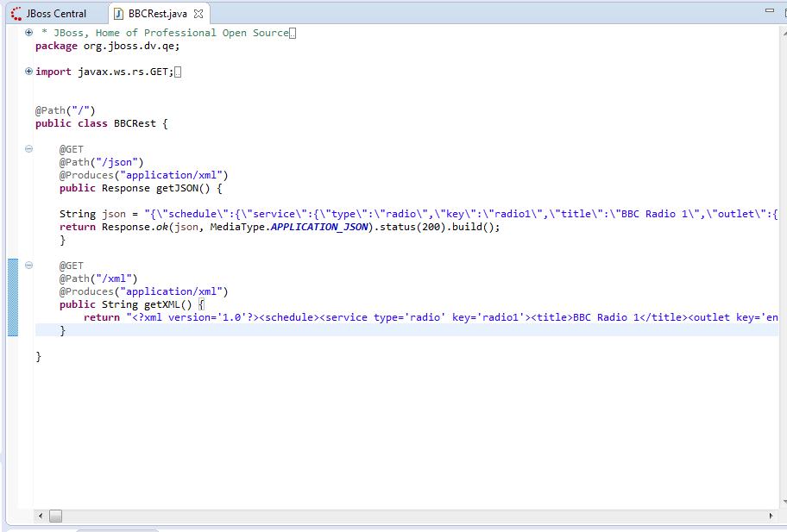
Task: Click the final closing brace of the class
Action: pyautogui.click(x=39, y=356)
